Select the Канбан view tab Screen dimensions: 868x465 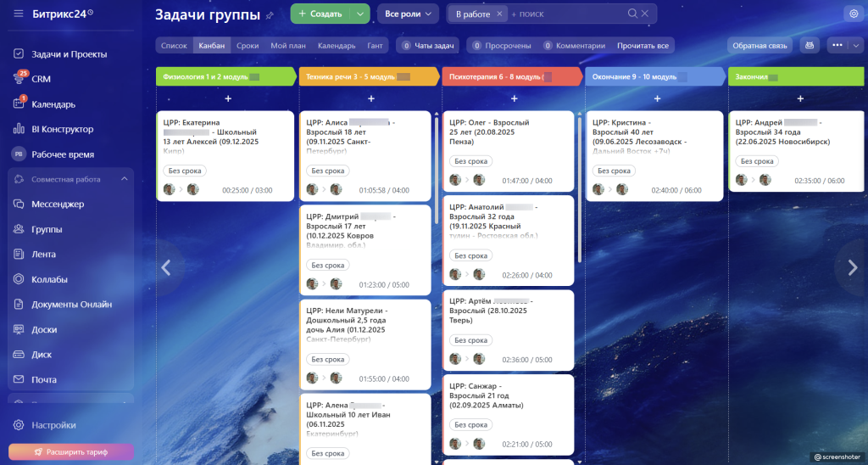coord(212,46)
